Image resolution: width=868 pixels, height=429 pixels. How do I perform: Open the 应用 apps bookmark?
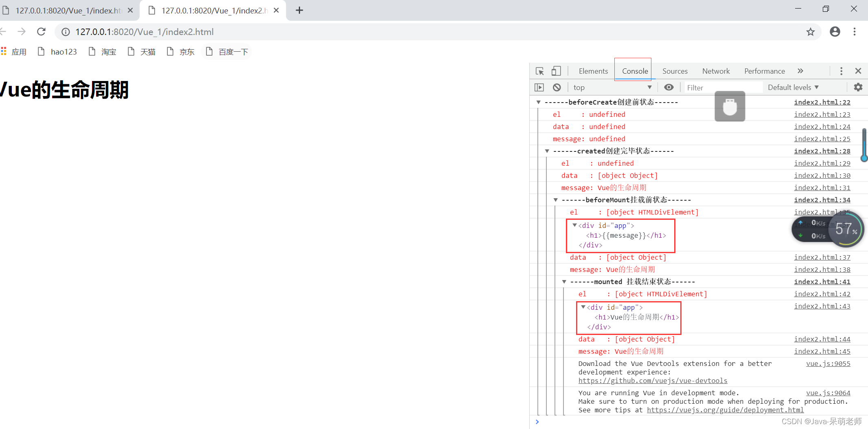tap(13, 52)
